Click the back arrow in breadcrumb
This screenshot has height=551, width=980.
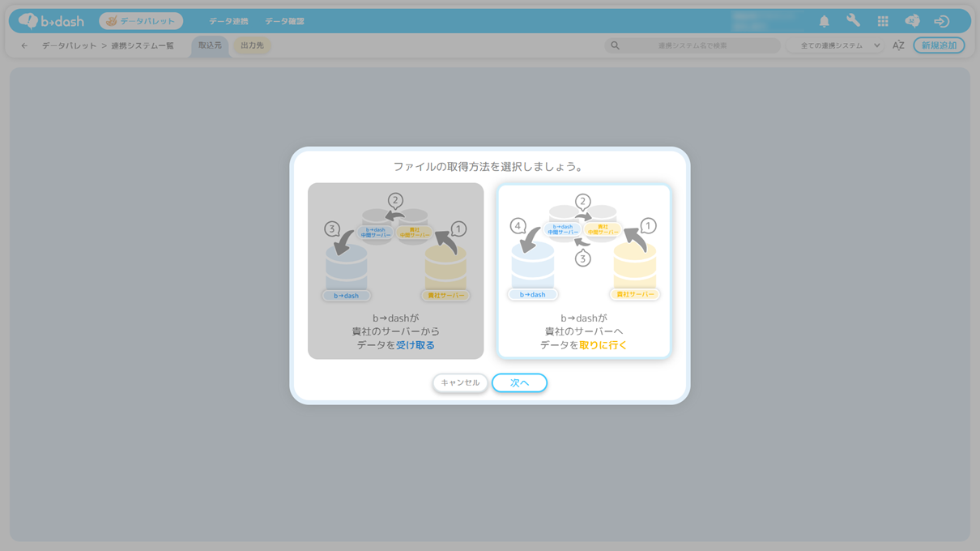(x=24, y=46)
